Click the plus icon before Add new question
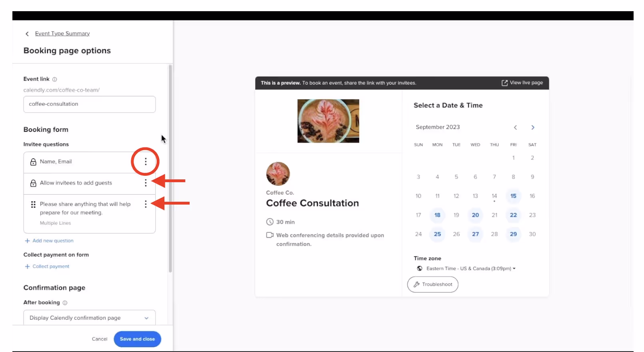644x352 pixels. coord(27,241)
